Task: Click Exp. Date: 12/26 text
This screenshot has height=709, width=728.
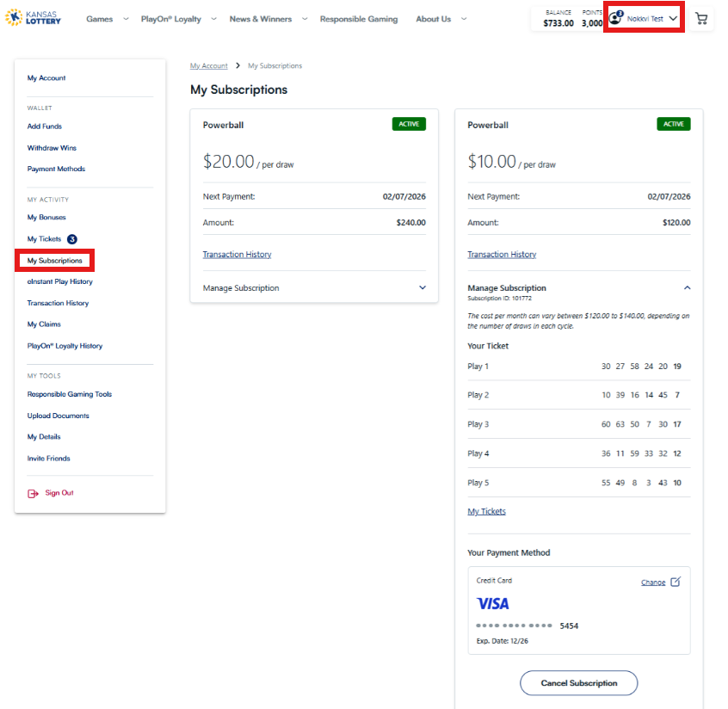Action: coord(502,641)
